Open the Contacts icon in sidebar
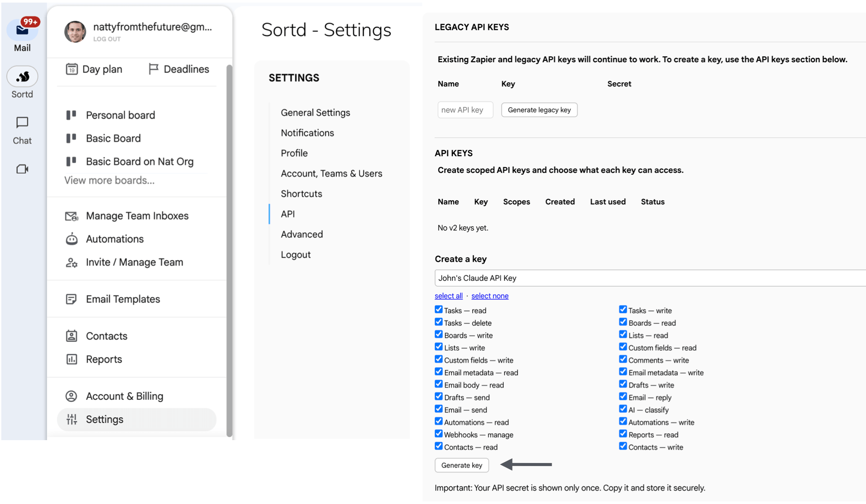866x504 pixels. tap(72, 336)
